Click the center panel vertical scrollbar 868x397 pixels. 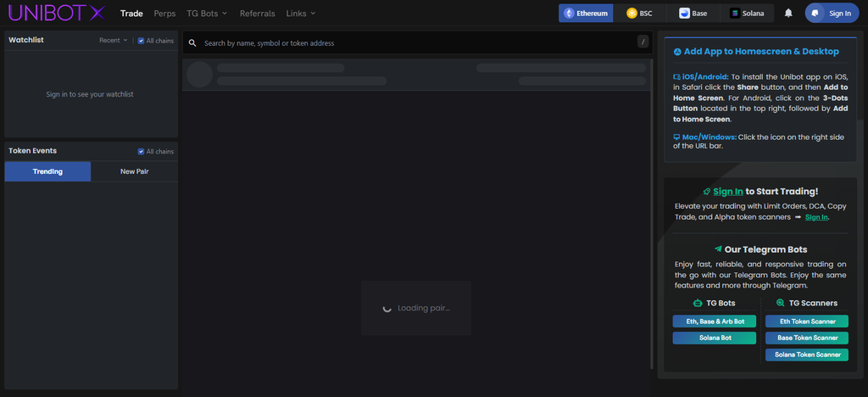pyautogui.click(x=652, y=214)
